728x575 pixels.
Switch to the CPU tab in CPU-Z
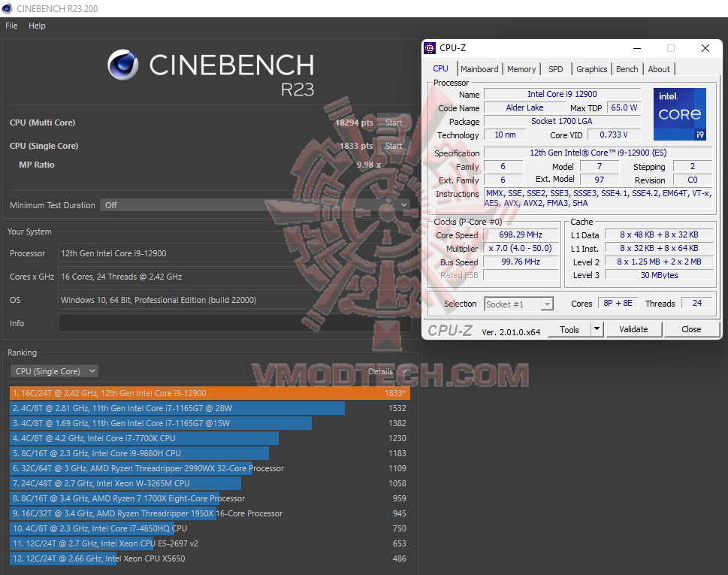click(x=440, y=68)
